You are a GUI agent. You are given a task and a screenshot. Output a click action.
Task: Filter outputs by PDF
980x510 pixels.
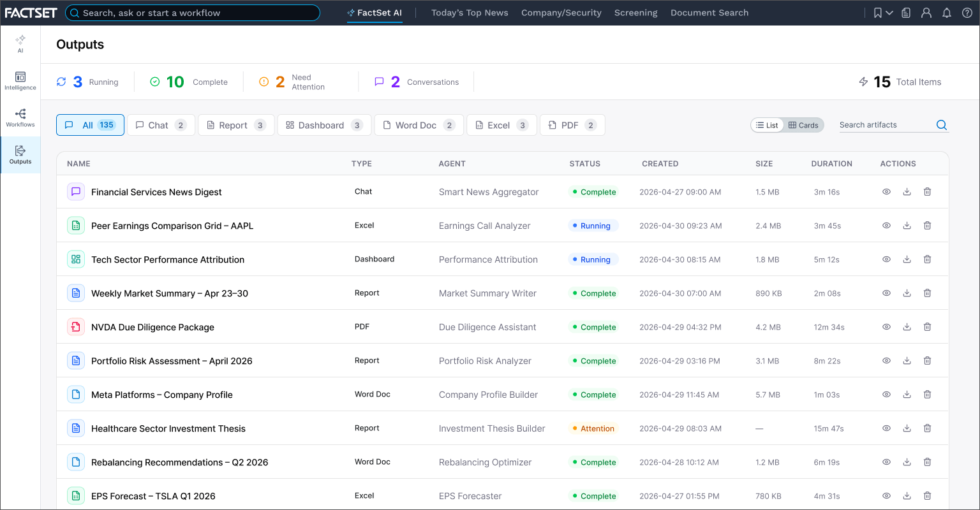pyautogui.click(x=572, y=125)
